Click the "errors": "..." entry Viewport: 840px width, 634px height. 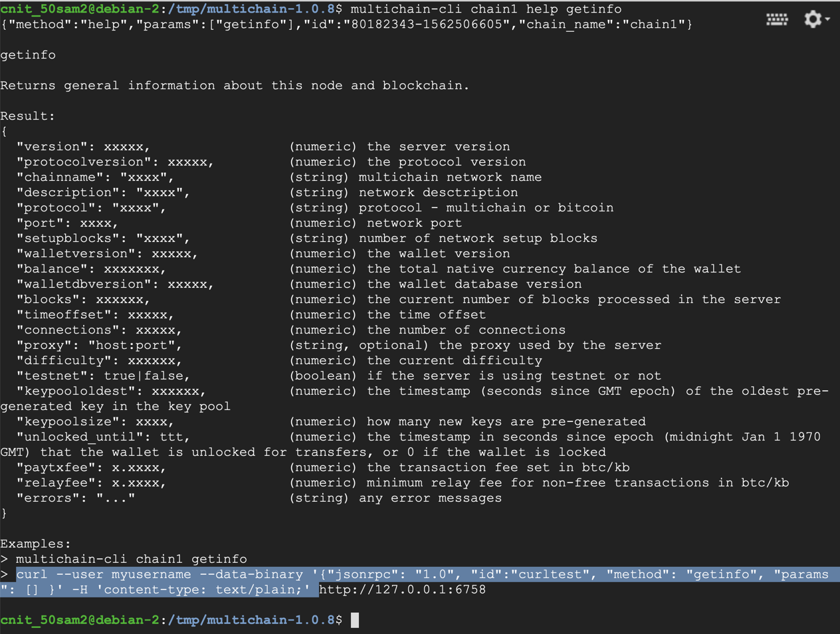(75, 498)
